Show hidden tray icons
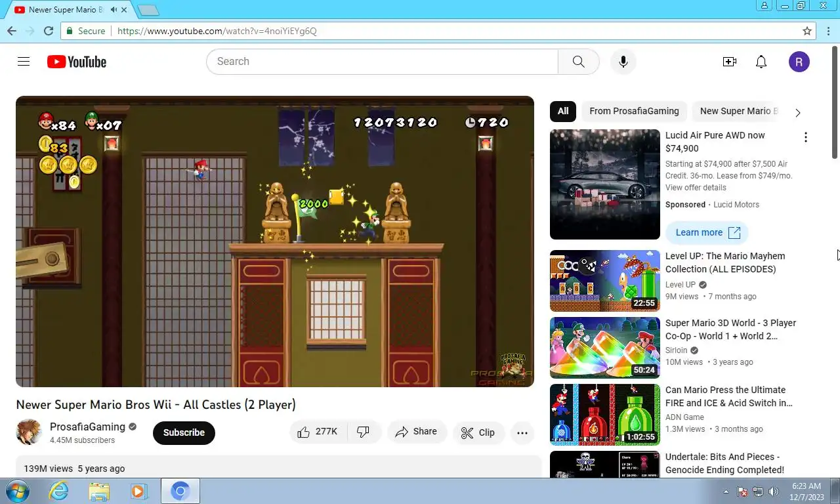The image size is (840, 504). [726, 492]
